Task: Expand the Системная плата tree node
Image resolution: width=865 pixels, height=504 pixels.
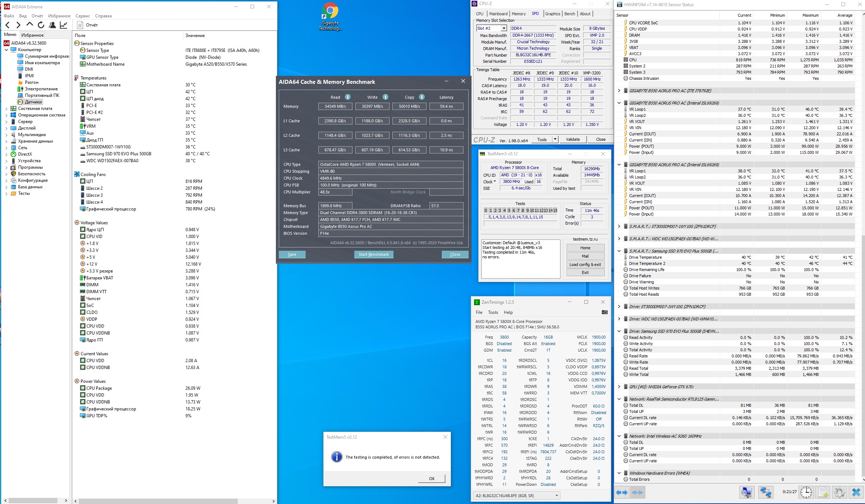Action: pyautogui.click(x=6, y=108)
